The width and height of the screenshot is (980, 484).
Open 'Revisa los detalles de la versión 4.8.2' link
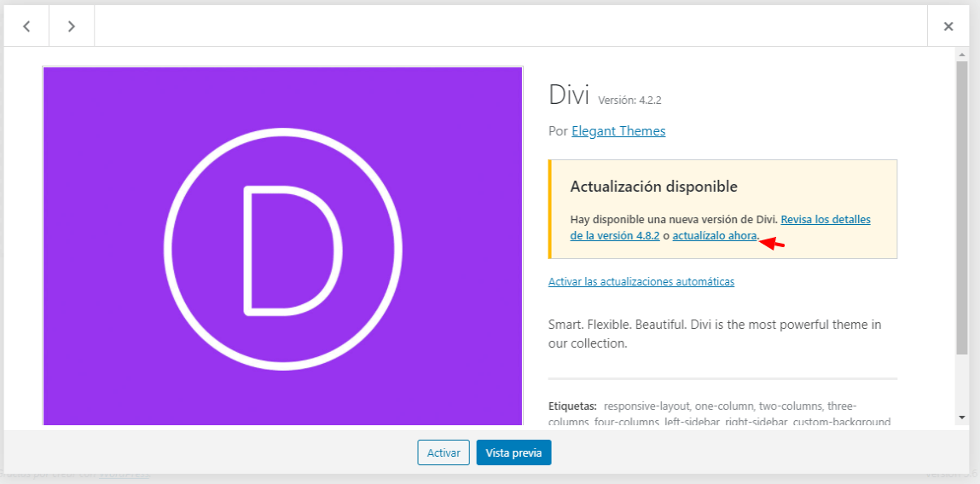(721, 228)
